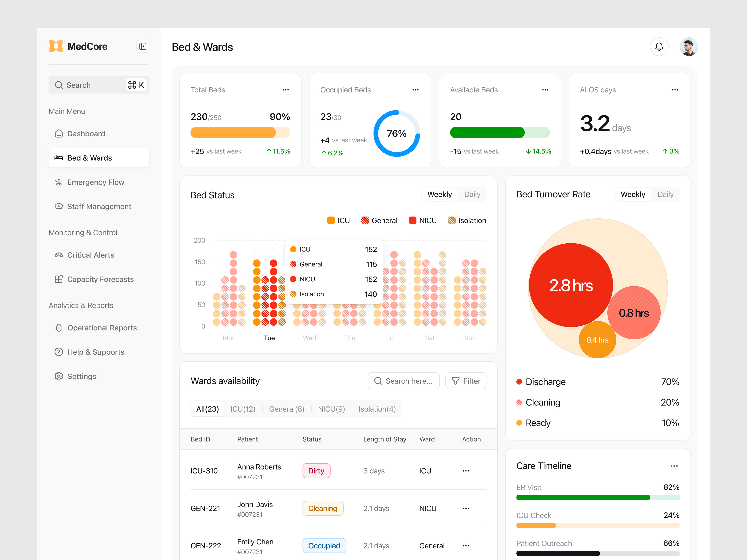Toggle ICU legend swatch in chart
The width and height of the screenshot is (747, 560).
click(331, 220)
